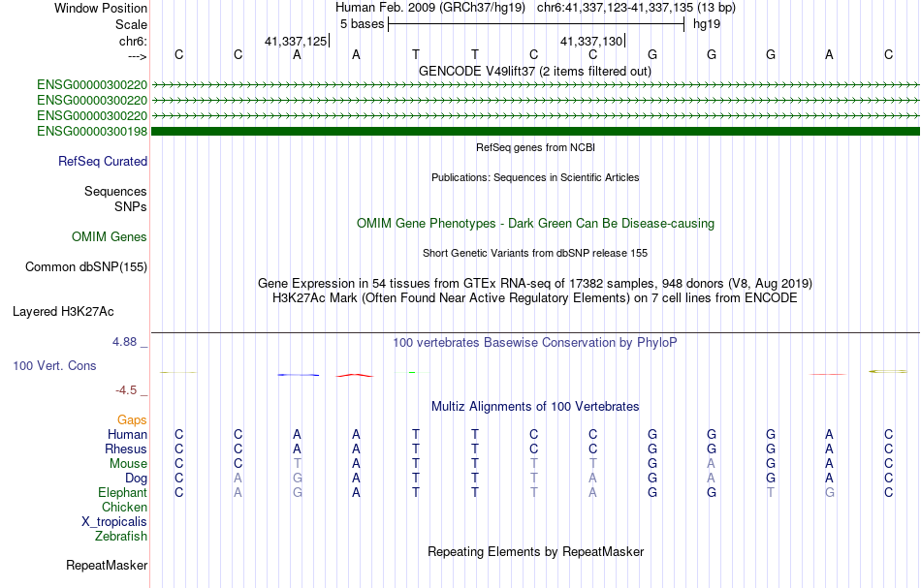Click the Sequences track label
Image resolution: width=921 pixels, height=588 pixels.
click(x=115, y=191)
